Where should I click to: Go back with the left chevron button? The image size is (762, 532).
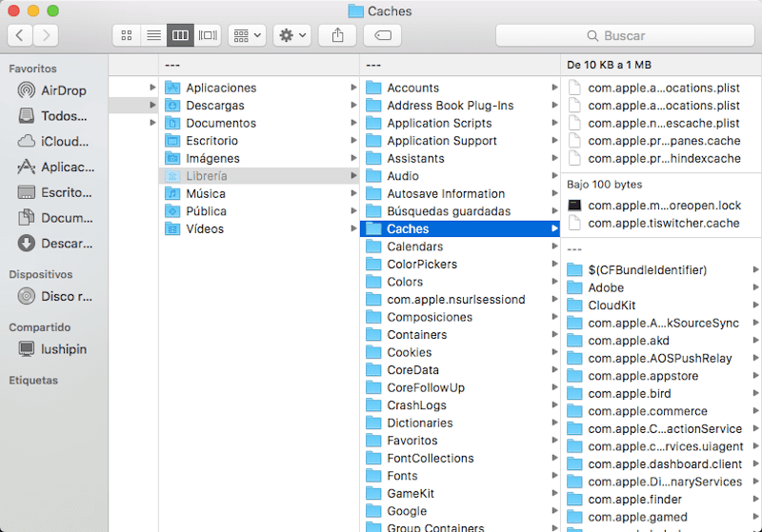click(x=20, y=35)
